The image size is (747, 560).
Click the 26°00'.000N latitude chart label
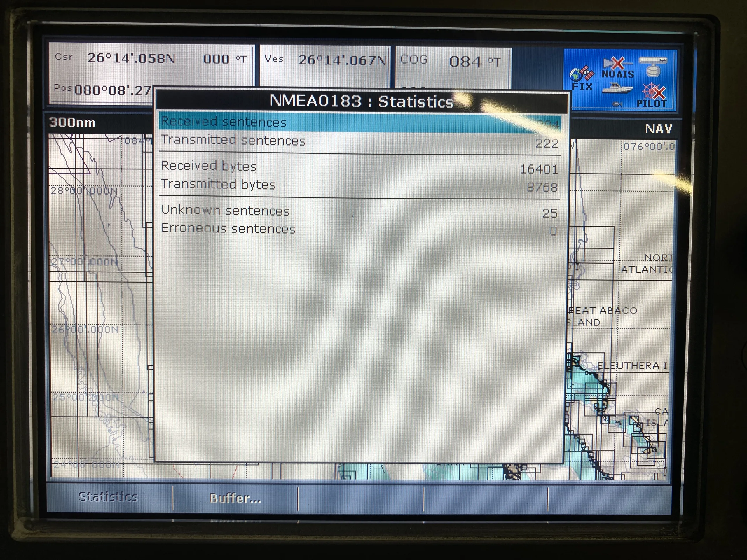85,329
